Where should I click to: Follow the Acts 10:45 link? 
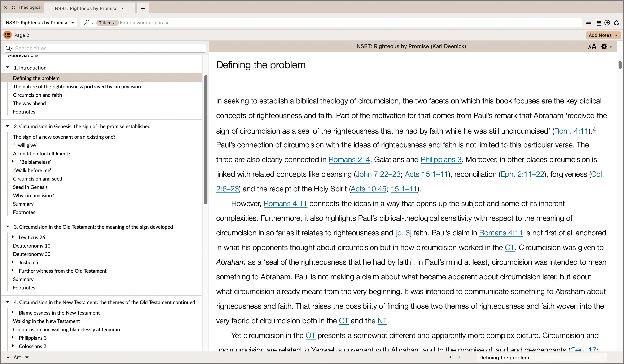point(368,189)
